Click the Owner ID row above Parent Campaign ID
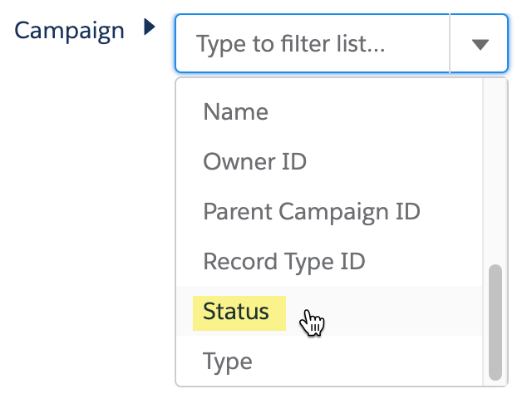 coord(329,161)
